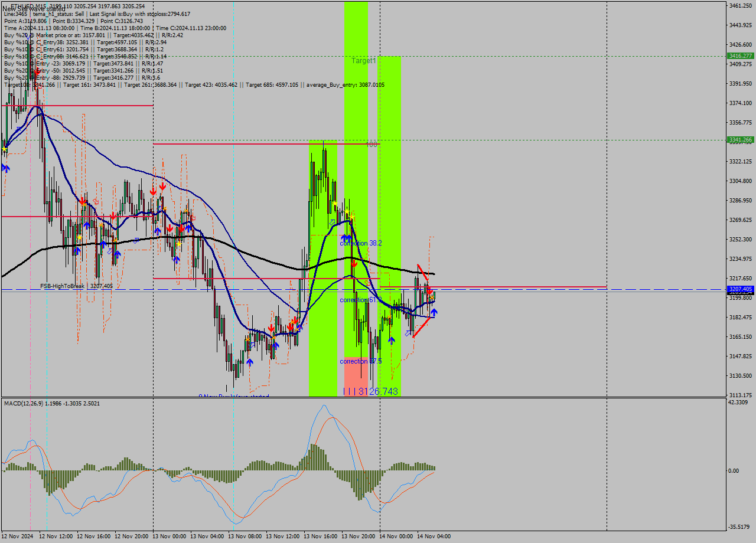
Task: Click the Time A, B, C timestamps line
Action: coord(115,28)
